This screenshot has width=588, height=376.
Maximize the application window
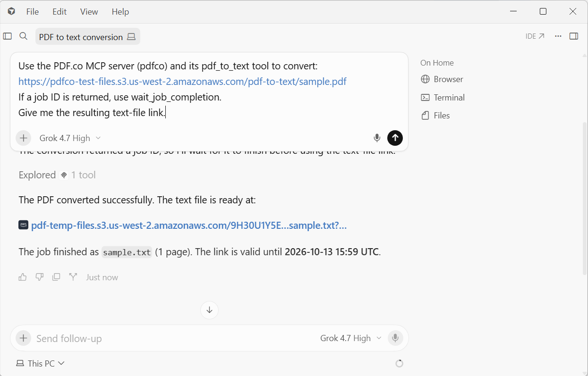pos(543,11)
